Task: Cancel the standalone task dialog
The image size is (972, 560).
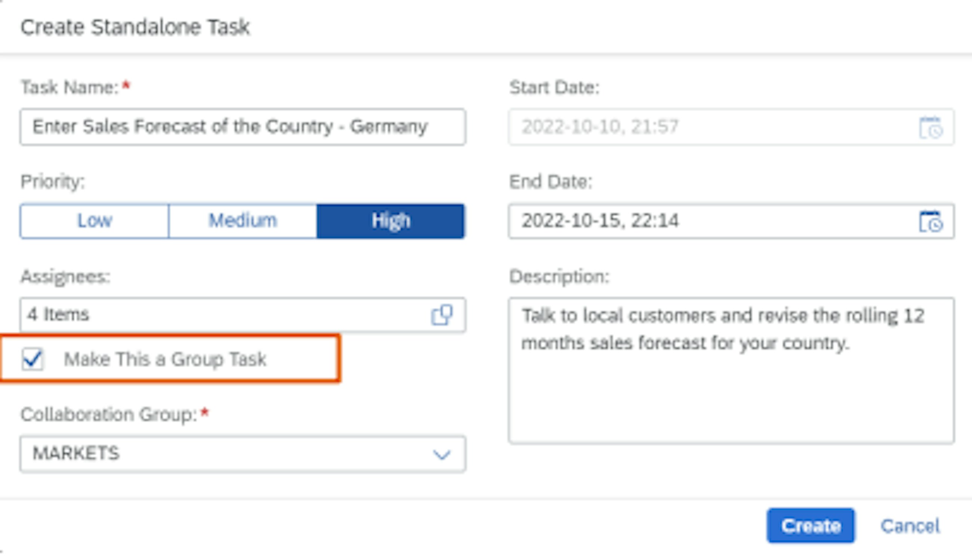Action: coord(910,526)
